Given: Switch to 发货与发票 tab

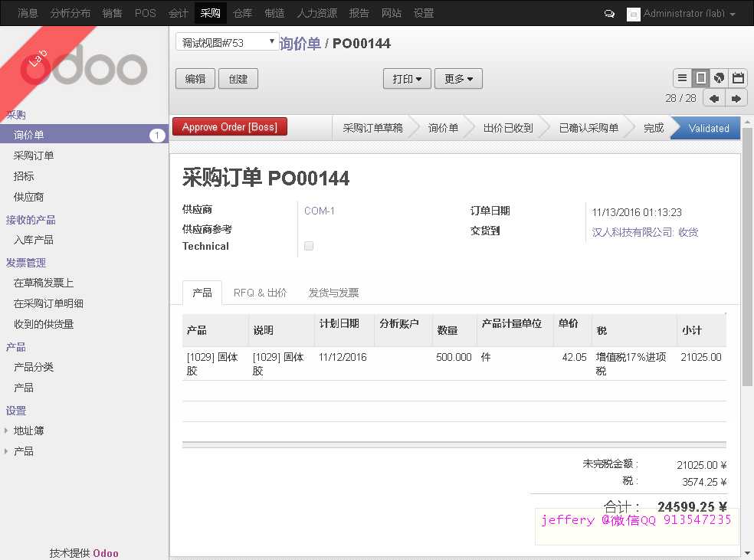Looking at the screenshot, I should pos(333,293).
